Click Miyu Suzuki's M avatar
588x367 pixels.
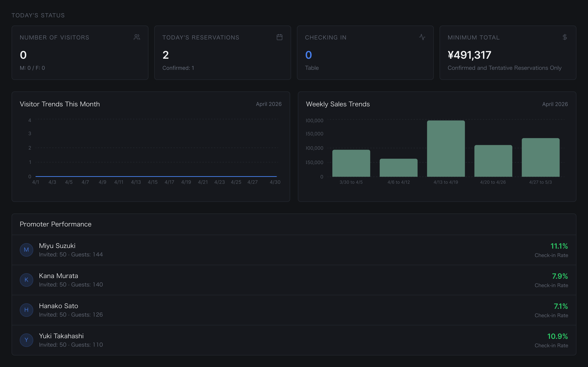click(27, 250)
